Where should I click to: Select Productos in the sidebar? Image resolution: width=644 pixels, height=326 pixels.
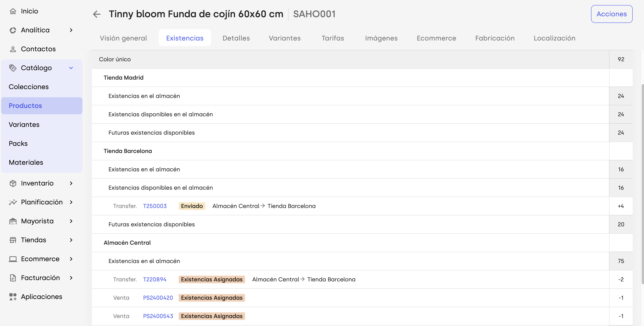pyautogui.click(x=42, y=106)
